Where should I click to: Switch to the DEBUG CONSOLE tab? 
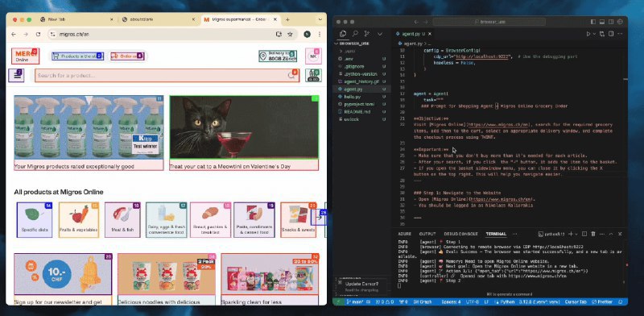pos(460,234)
